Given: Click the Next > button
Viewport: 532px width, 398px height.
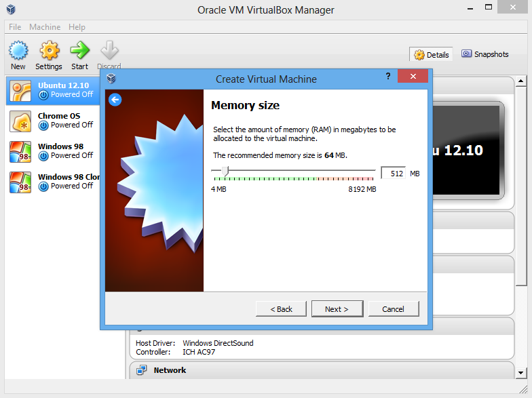Looking at the screenshot, I should [x=337, y=309].
